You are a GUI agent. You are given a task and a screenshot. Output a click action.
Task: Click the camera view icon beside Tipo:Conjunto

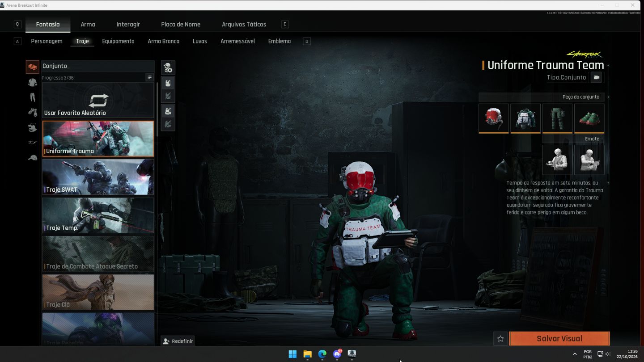pos(596,77)
